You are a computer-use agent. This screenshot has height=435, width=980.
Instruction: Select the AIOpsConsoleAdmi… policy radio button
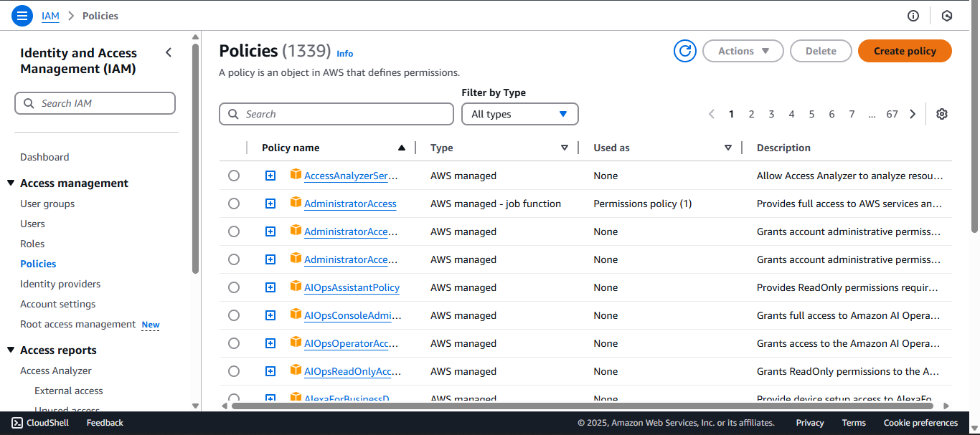(234, 315)
